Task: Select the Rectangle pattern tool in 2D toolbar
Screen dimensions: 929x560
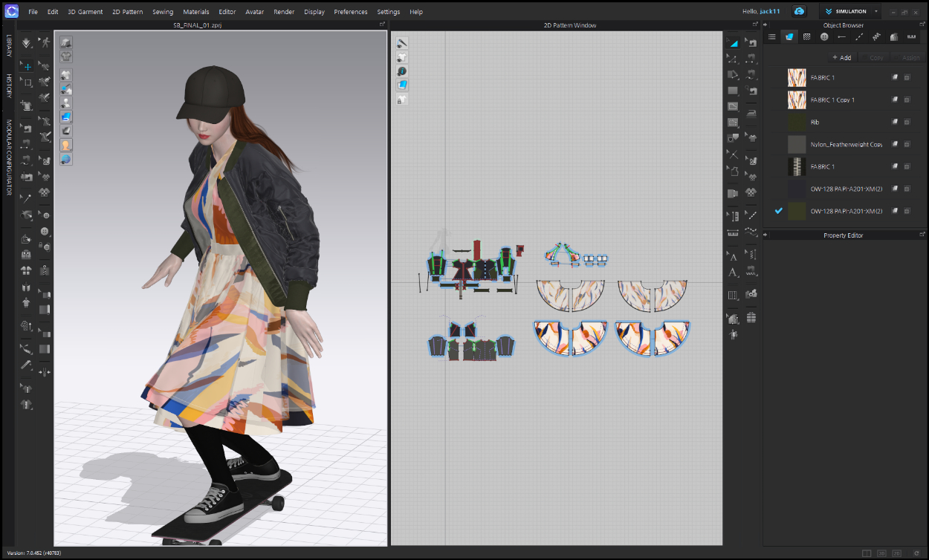Action: point(733,90)
